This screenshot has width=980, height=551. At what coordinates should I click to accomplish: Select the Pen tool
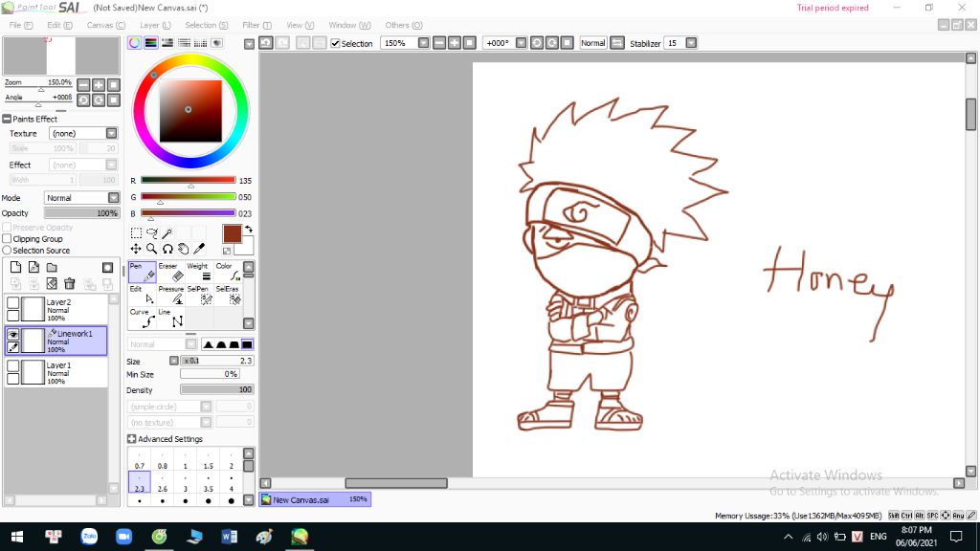(x=142, y=272)
